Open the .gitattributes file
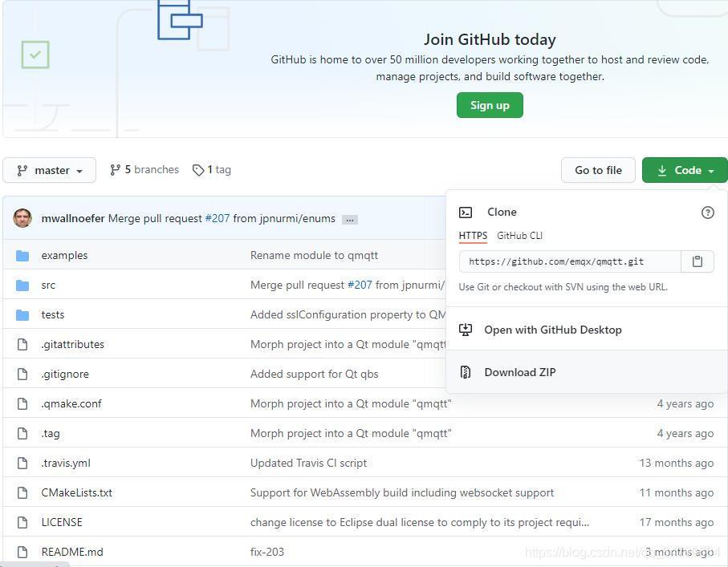 pos(72,345)
